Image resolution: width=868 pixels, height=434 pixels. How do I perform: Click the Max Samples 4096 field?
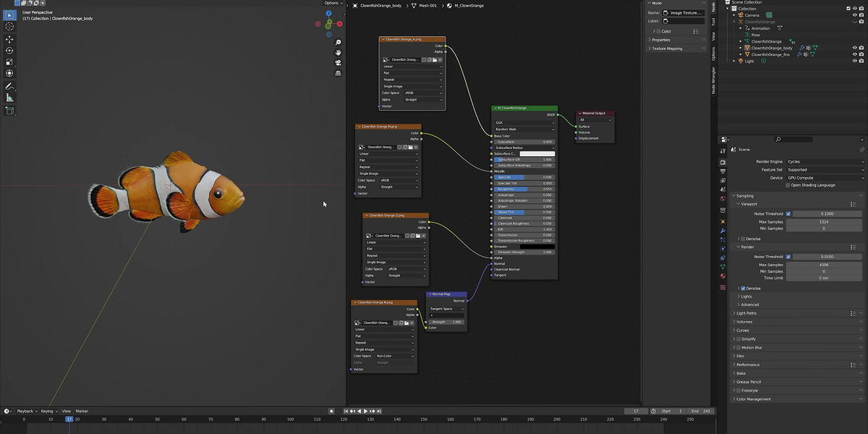(x=825, y=265)
